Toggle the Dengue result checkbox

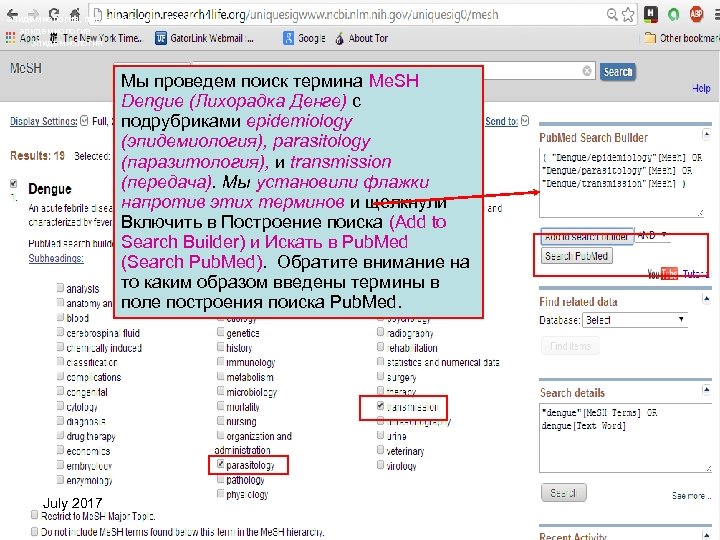[x=13, y=184]
